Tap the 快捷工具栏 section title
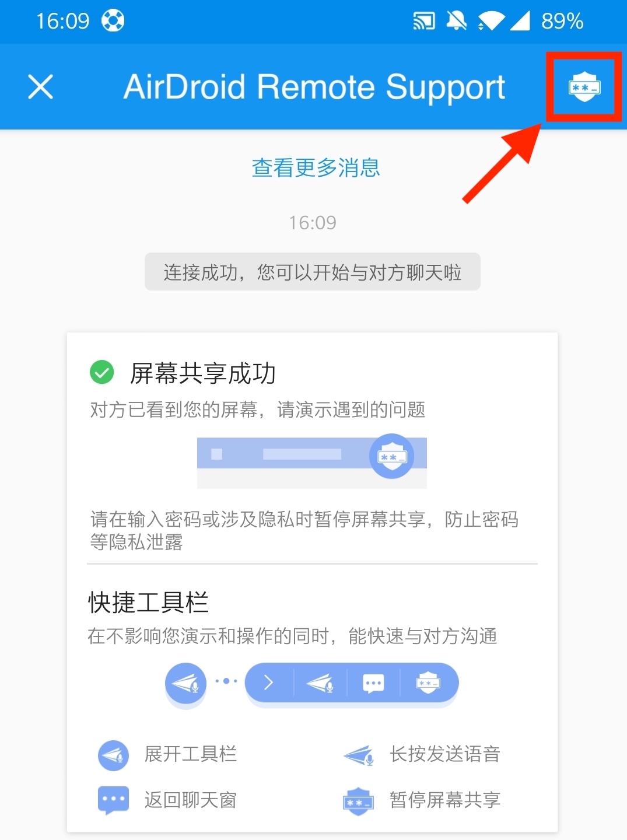Image resolution: width=627 pixels, height=840 pixels. (148, 602)
